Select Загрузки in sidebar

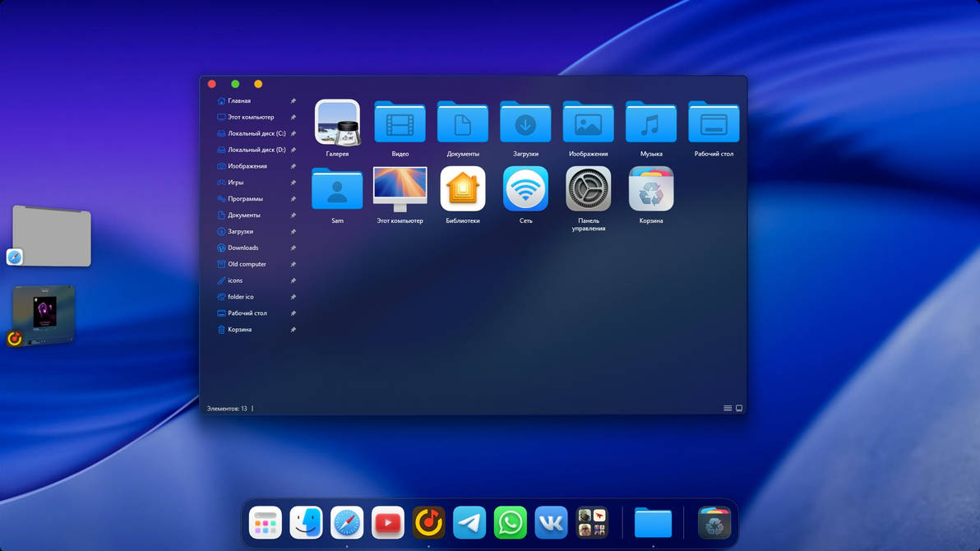pos(240,231)
